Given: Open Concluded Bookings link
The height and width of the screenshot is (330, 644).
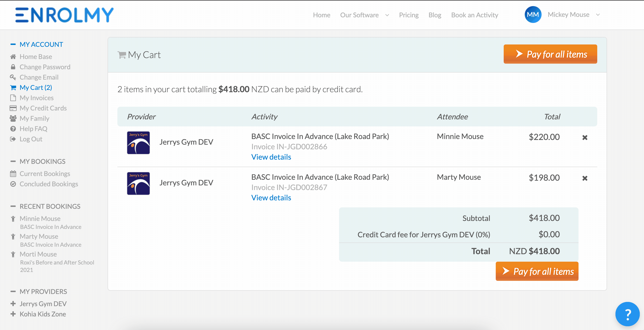Looking at the screenshot, I should point(49,184).
